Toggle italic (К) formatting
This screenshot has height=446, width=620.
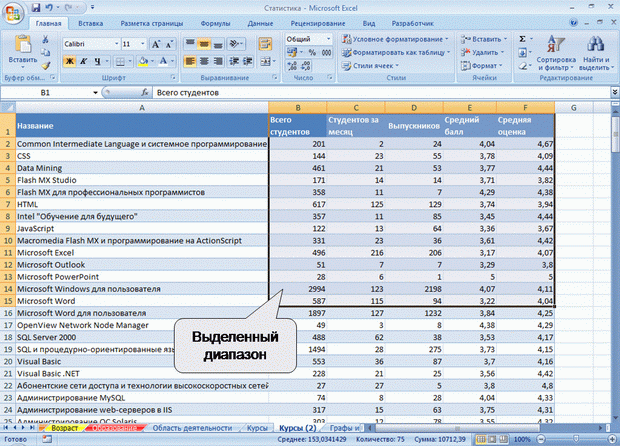83,61
